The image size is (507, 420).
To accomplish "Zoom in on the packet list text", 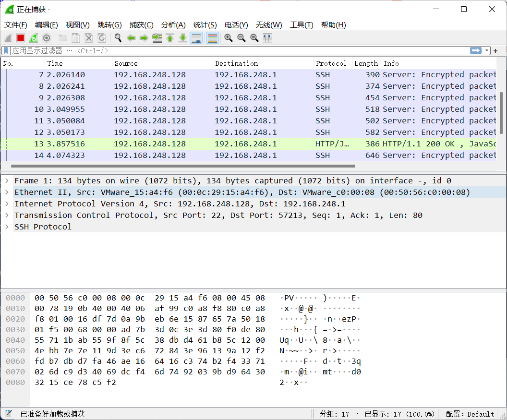I will click(x=228, y=38).
